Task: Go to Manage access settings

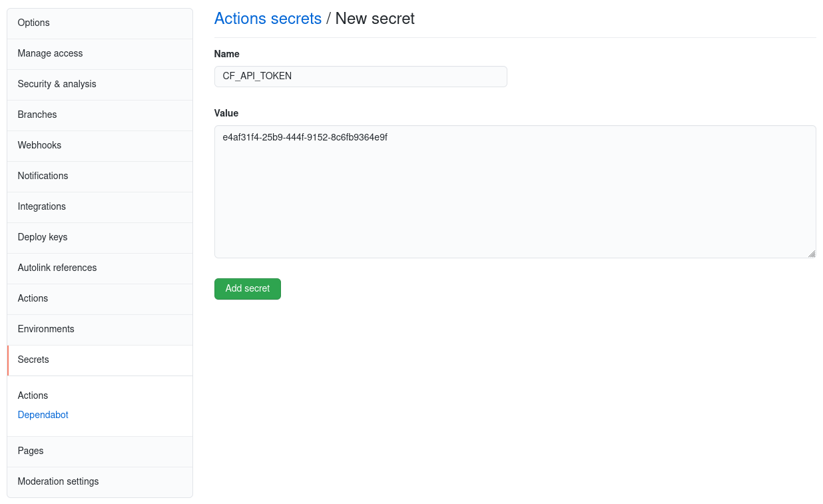Action: (x=50, y=53)
